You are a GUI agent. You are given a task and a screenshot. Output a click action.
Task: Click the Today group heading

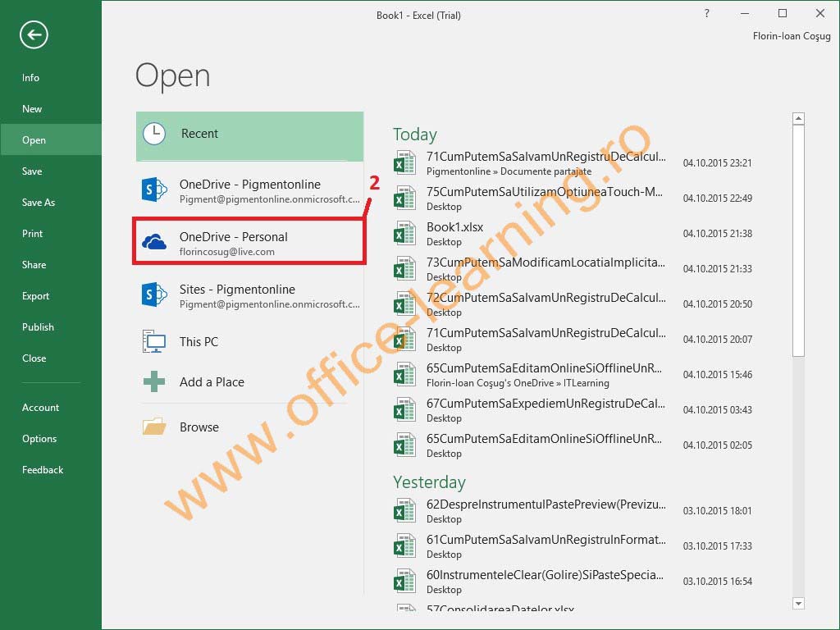[x=415, y=135]
